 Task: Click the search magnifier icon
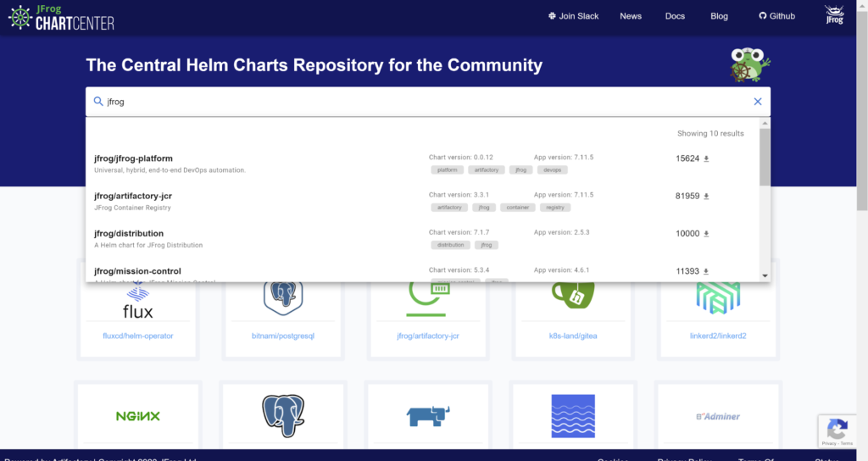(98, 102)
